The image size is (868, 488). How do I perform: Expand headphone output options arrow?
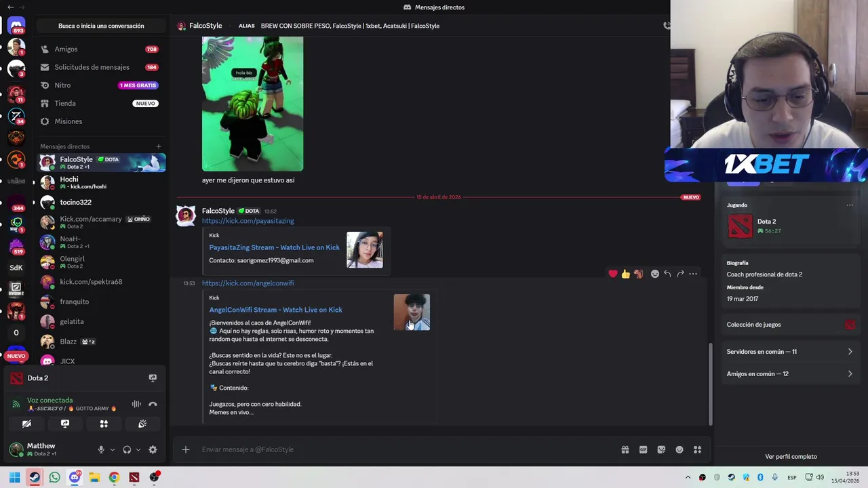tap(138, 449)
